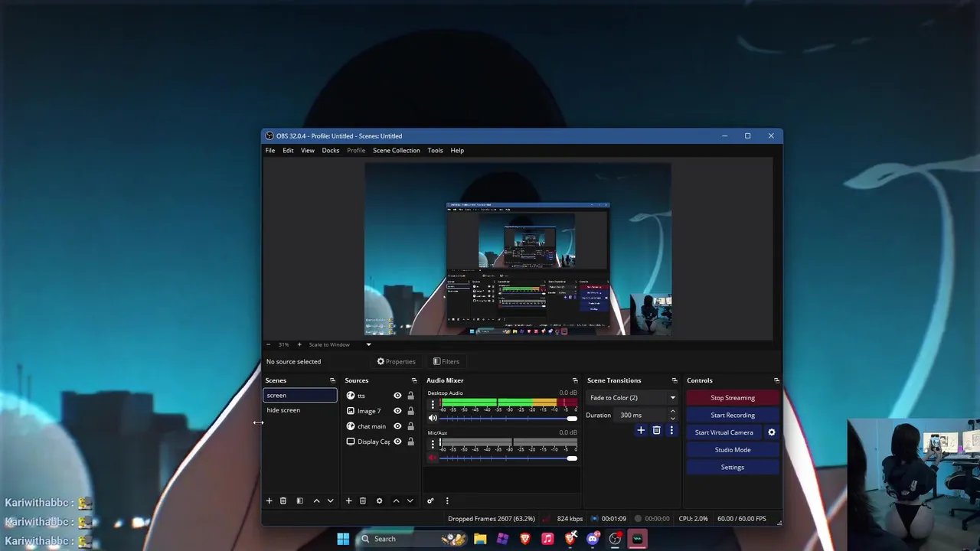Open the File menu
The width and height of the screenshot is (980, 551).
270,150
